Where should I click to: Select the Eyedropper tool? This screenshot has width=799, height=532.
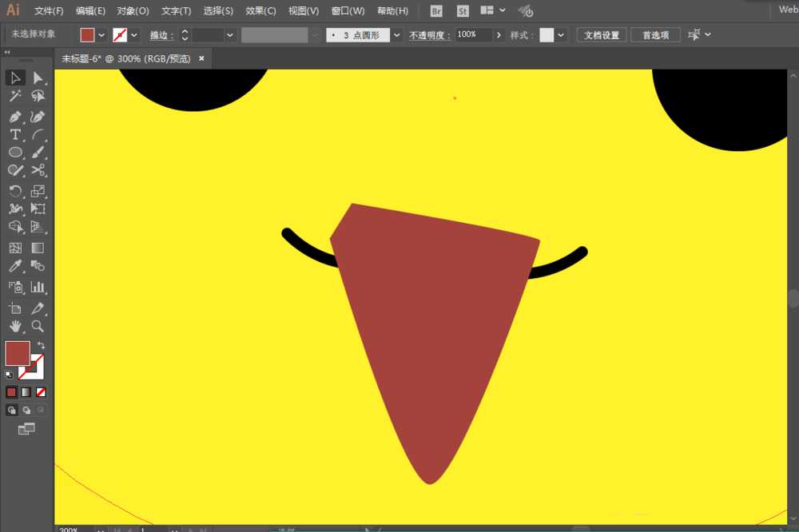click(x=15, y=267)
